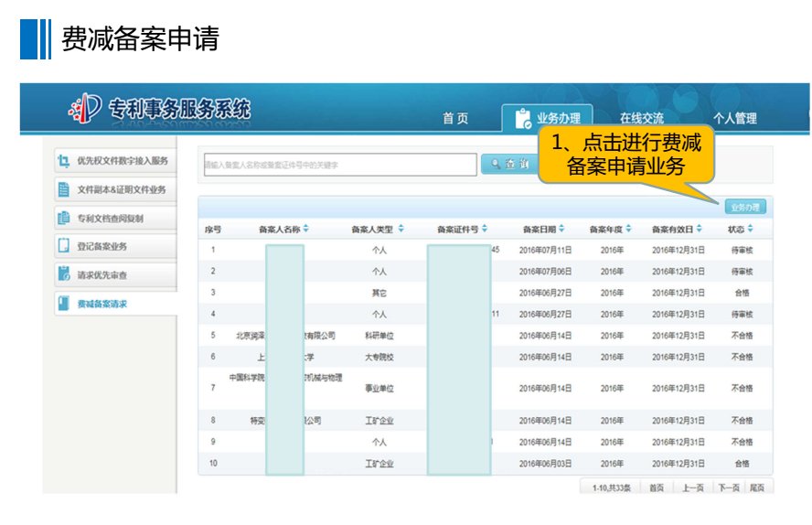
Task: Click 待审核 status in row 1
Action: [x=743, y=250]
